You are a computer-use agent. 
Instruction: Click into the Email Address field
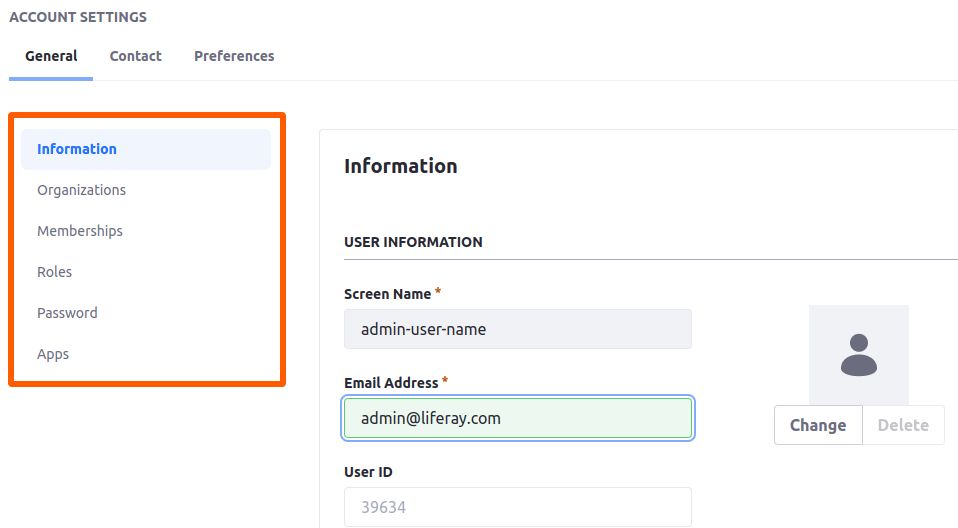pyautogui.click(x=518, y=418)
